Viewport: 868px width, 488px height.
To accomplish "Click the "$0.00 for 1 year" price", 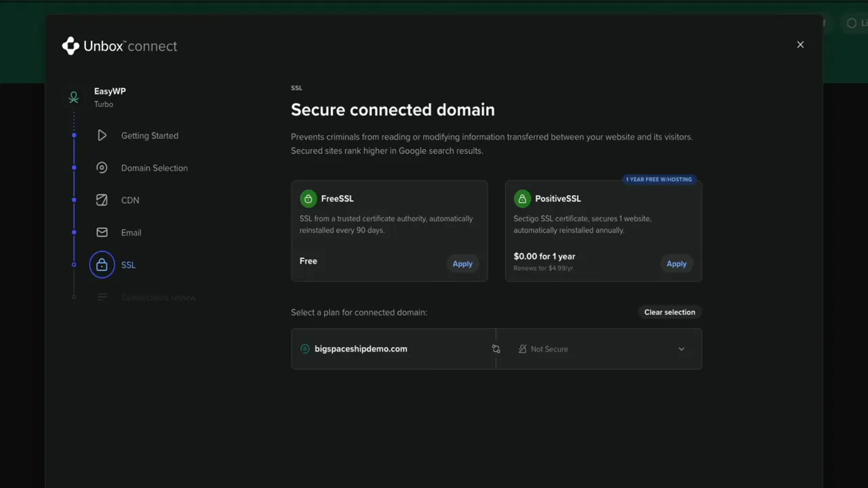I will (545, 256).
